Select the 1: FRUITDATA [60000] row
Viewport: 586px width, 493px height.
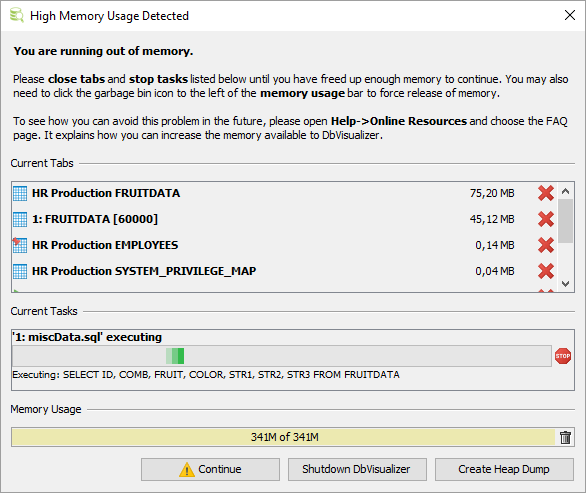[284, 219]
